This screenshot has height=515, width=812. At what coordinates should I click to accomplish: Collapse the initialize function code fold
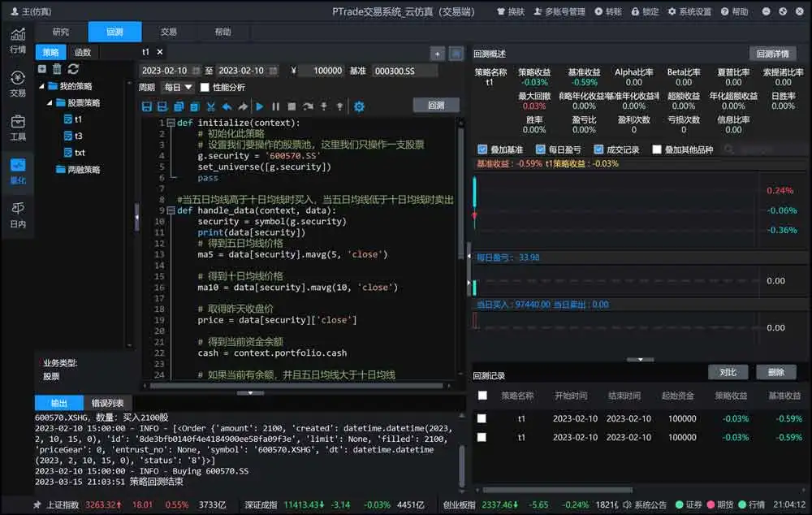pyautogui.click(x=171, y=123)
